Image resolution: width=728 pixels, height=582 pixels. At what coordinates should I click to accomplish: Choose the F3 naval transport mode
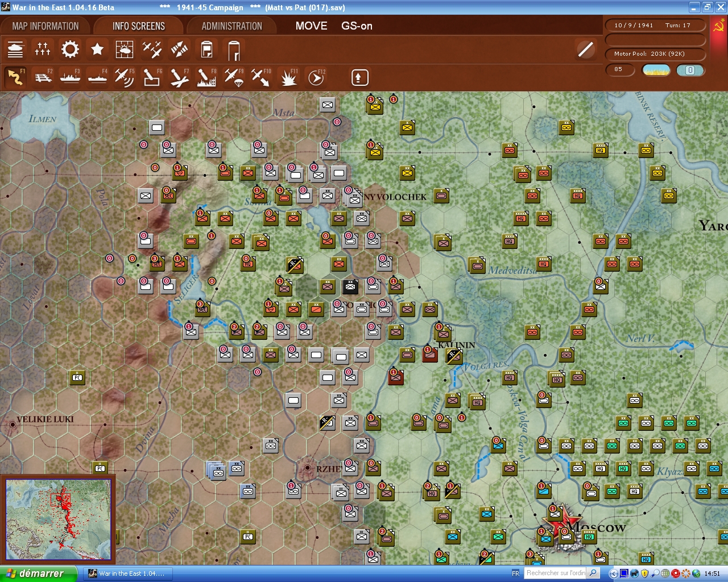71,77
